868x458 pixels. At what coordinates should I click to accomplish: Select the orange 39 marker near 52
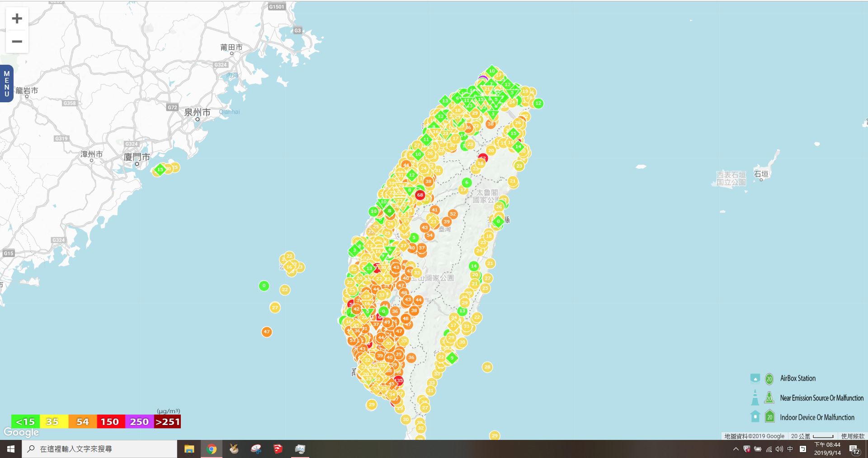click(x=447, y=222)
